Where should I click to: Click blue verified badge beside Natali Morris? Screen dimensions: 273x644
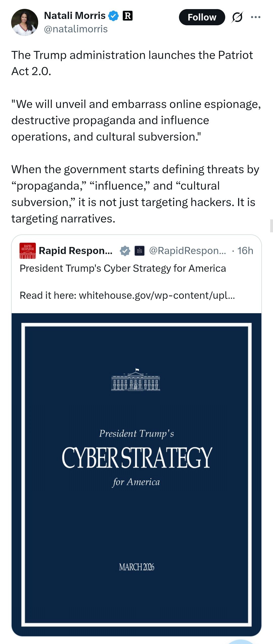click(x=113, y=16)
